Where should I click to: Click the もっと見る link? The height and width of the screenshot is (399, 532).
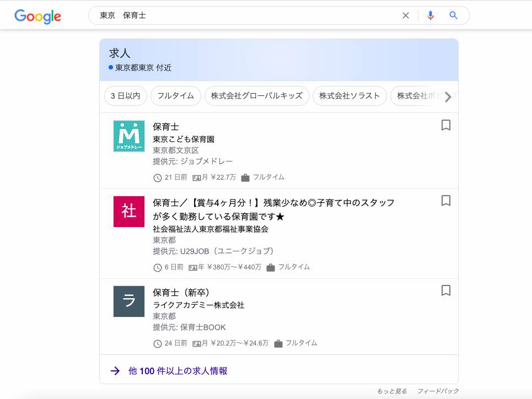[392, 391]
